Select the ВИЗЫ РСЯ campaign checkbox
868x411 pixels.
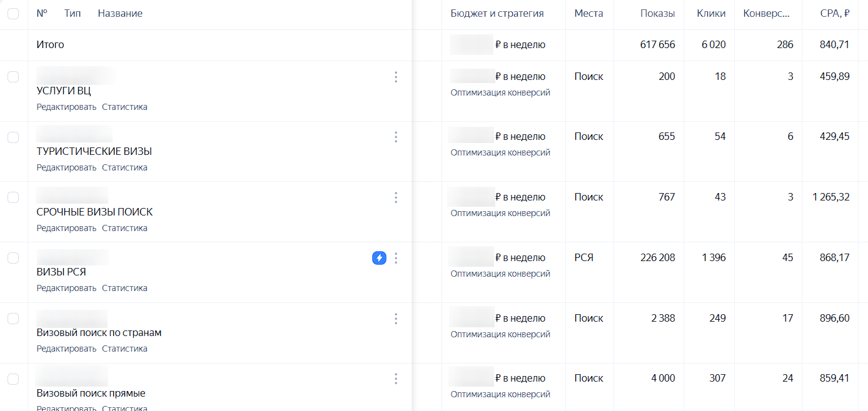(13, 258)
